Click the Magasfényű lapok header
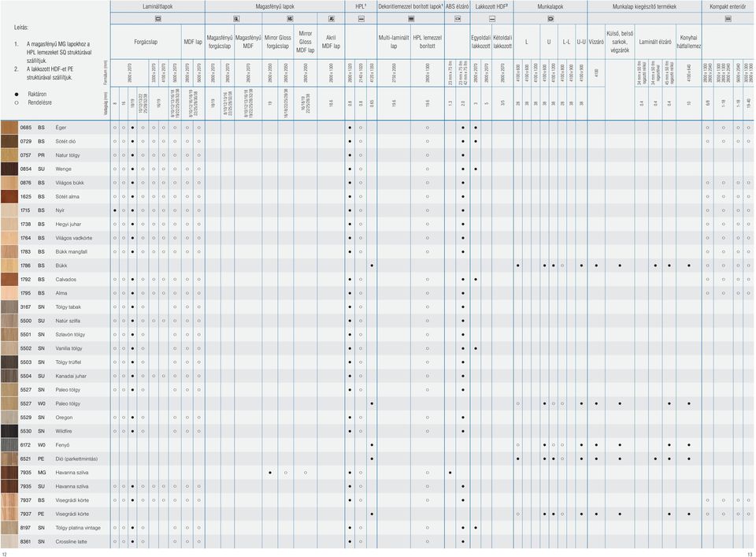 click(275, 7)
